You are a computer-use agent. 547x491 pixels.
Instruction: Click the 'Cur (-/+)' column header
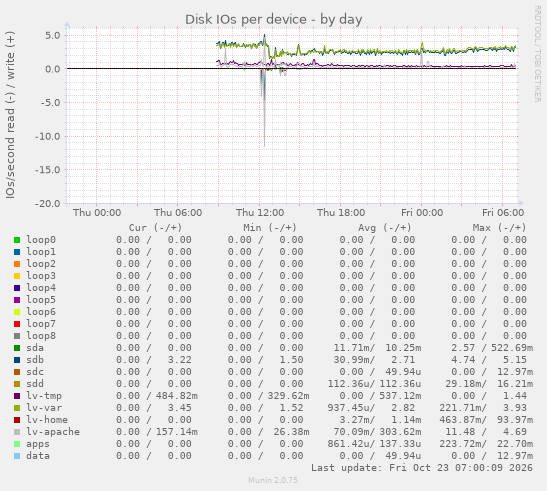[x=155, y=228]
